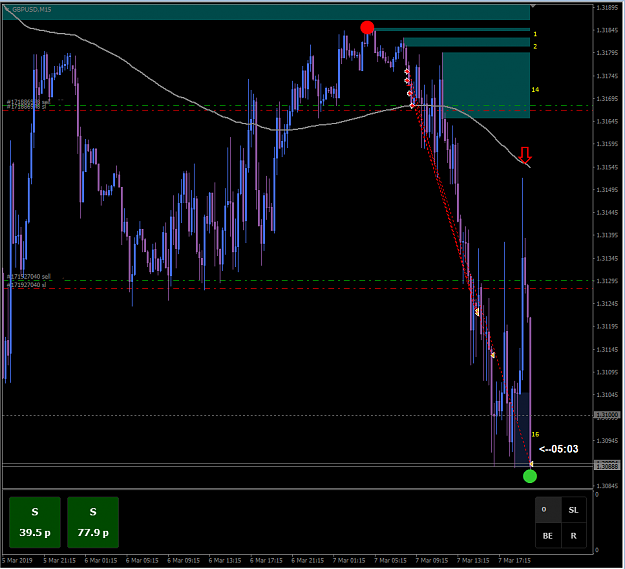The height and width of the screenshot is (569, 625).
Task: Click the 1.31895 price scale value
Action: (607, 7)
